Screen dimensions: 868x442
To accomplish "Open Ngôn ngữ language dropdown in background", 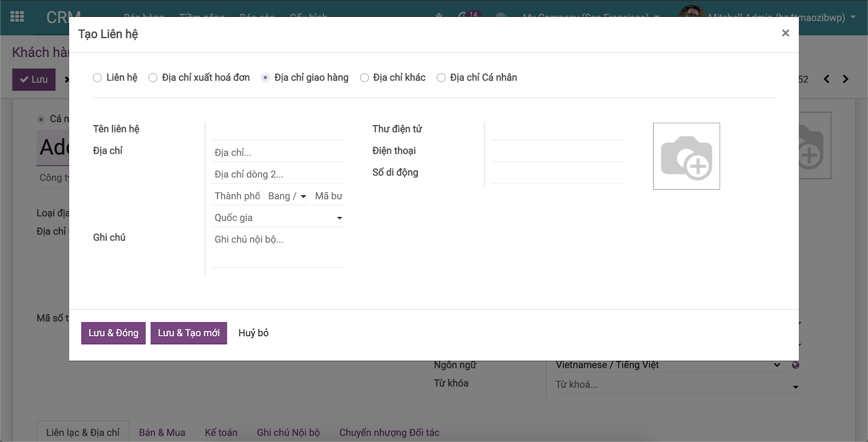I will point(668,365).
